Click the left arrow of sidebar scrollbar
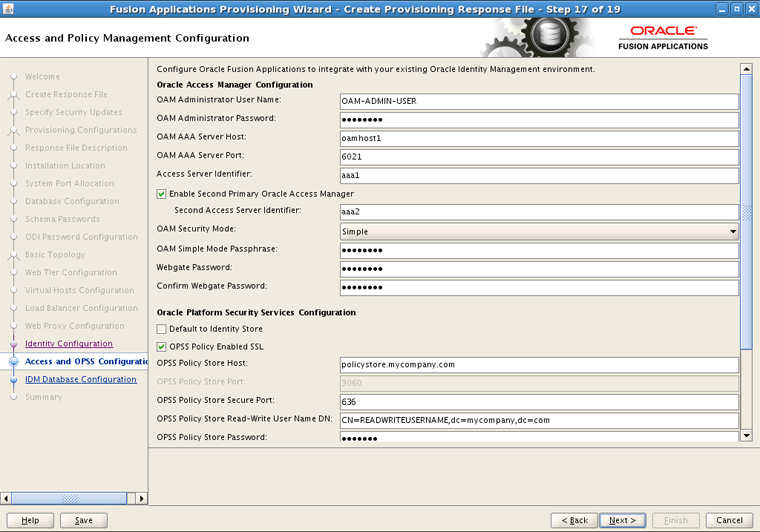The height and width of the screenshot is (532, 760). (x=6, y=498)
